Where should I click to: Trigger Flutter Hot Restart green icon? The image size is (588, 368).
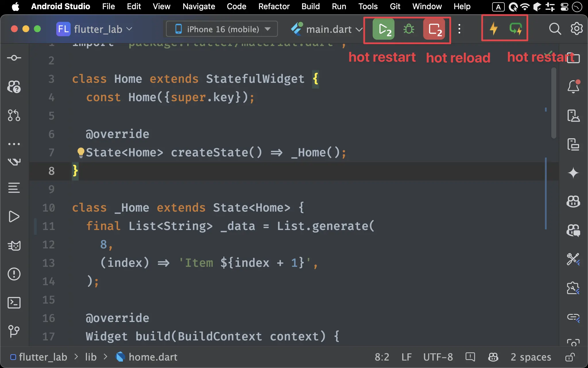pos(516,28)
